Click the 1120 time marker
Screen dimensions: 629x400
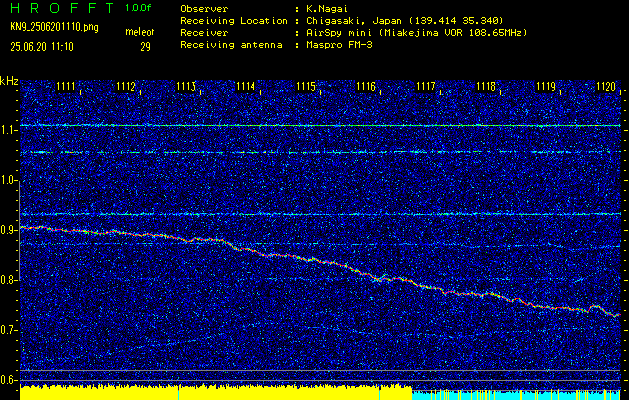click(606, 86)
